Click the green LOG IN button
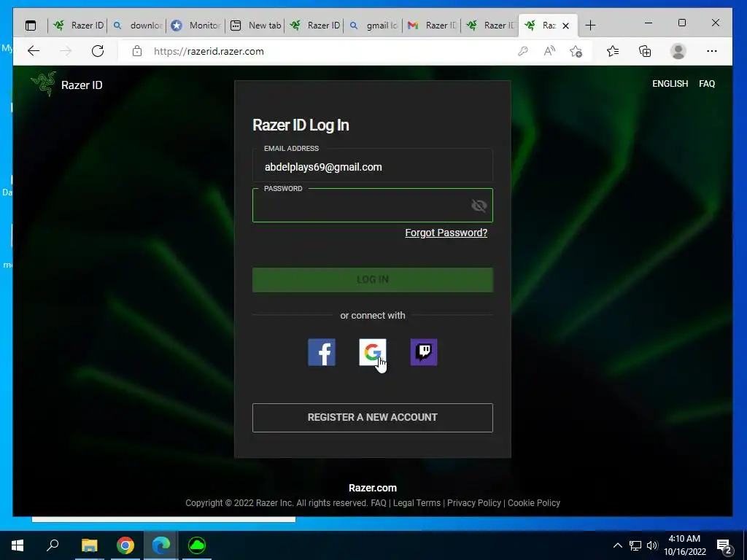747x560 pixels. pos(373,279)
